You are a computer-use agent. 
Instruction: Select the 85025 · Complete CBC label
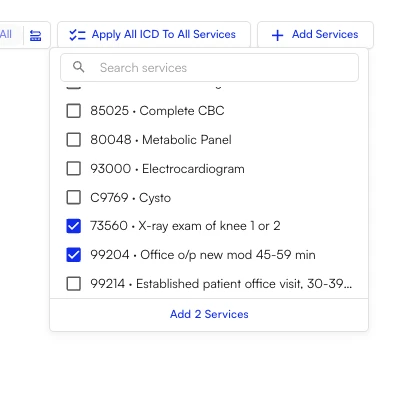pyautogui.click(x=157, y=111)
